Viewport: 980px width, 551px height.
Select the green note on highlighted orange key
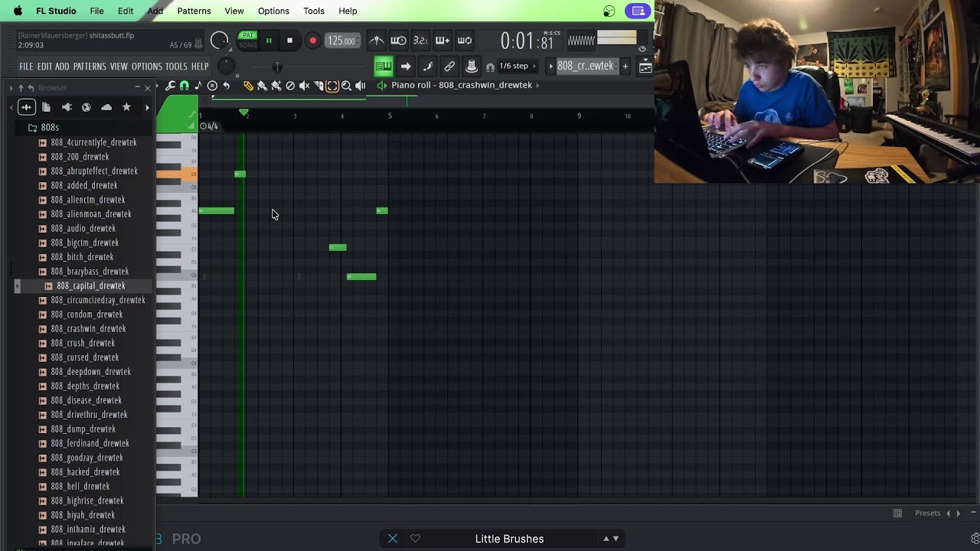pos(240,174)
